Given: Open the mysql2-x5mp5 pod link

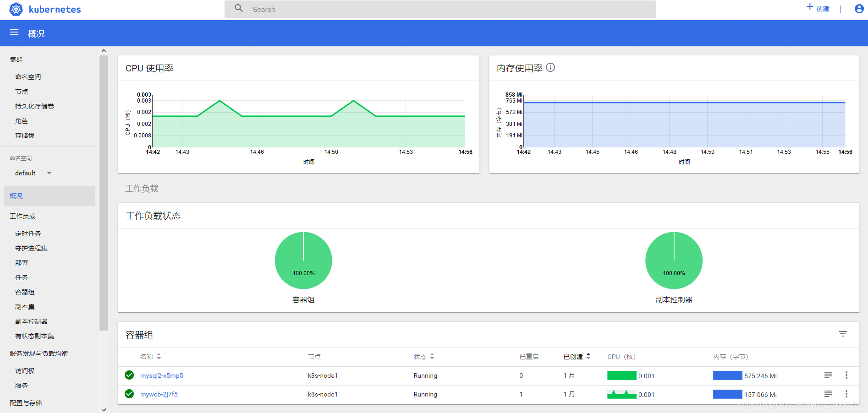Looking at the screenshot, I should pyautogui.click(x=162, y=375).
